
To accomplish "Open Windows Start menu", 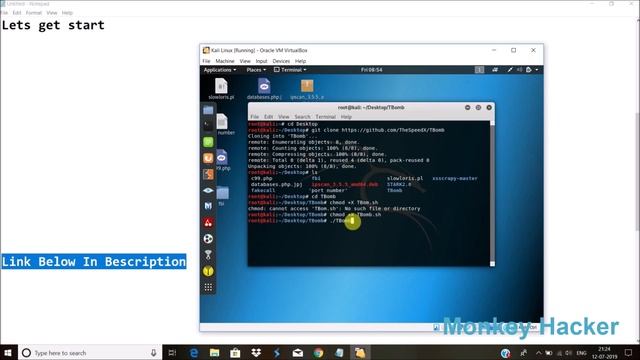I will [x=8, y=353].
